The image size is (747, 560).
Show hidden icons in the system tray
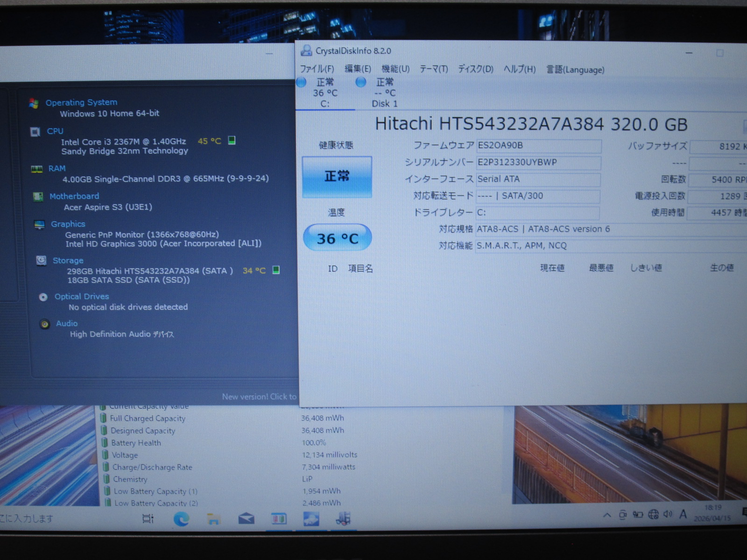coord(607,515)
